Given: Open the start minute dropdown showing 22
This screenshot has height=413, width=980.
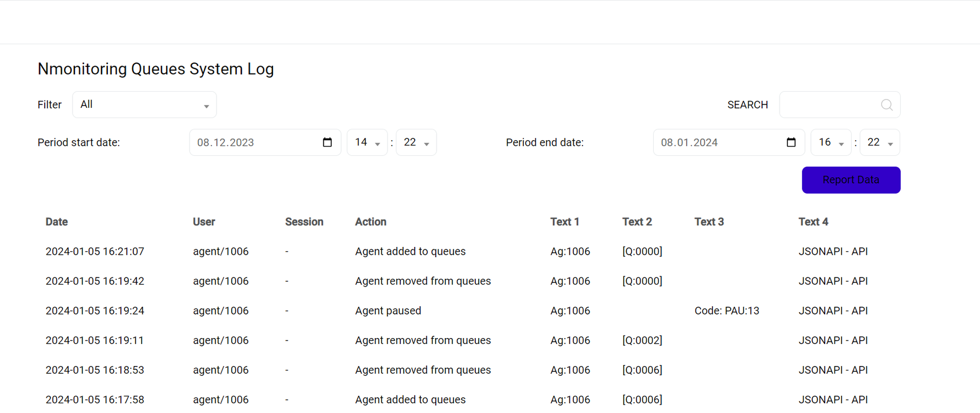Looking at the screenshot, I should tap(416, 143).
